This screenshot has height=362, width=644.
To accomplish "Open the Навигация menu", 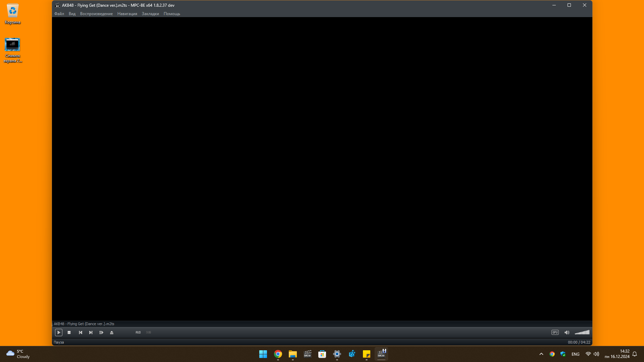I will tap(127, 14).
